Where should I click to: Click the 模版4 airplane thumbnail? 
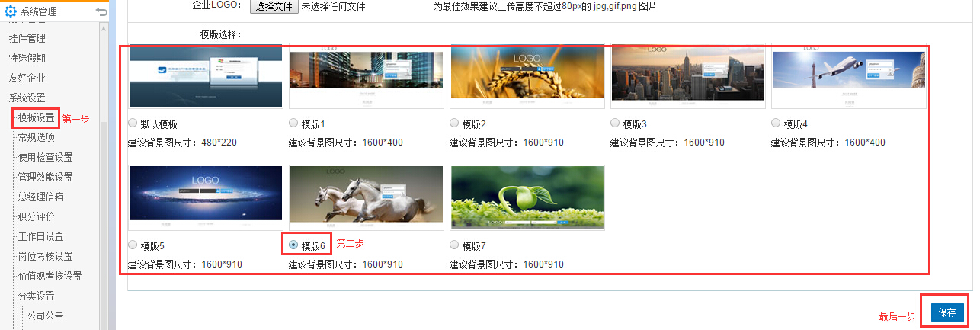tap(849, 76)
